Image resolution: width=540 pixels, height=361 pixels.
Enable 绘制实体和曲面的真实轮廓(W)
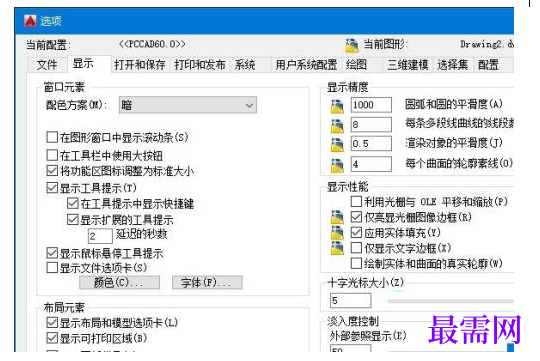[356, 263]
